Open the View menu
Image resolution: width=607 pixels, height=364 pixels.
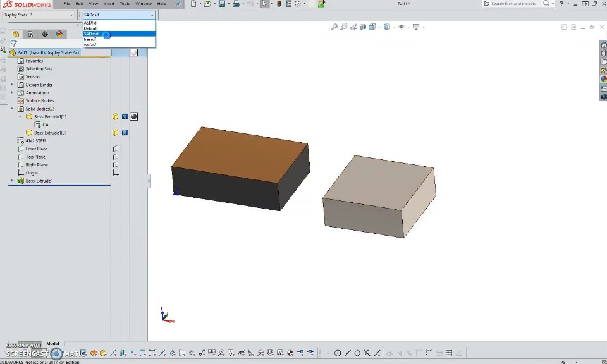click(x=94, y=4)
